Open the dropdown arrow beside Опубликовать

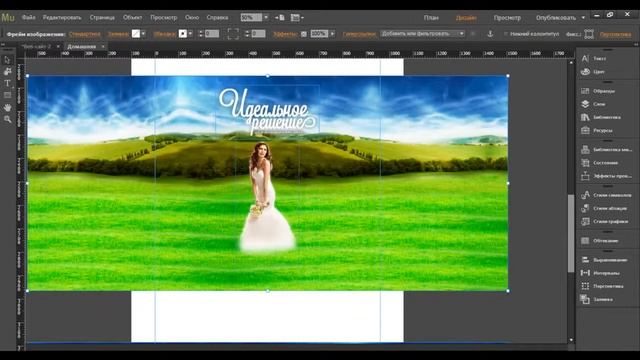click(x=583, y=18)
